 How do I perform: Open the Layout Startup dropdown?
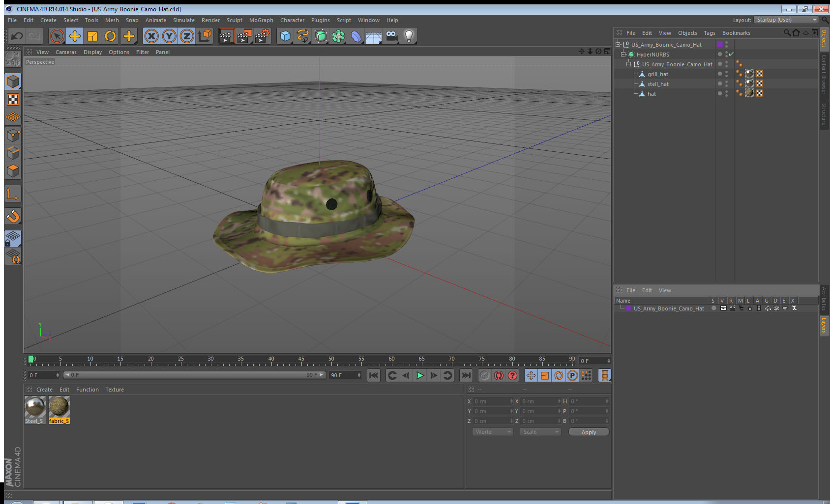click(x=786, y=20)
